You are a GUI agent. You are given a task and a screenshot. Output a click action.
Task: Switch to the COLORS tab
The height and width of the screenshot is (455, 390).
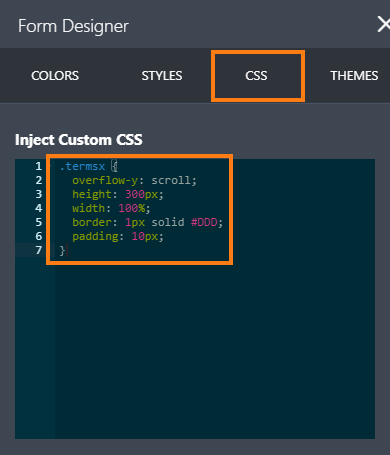pyautogui.click(x=55, y=76)
